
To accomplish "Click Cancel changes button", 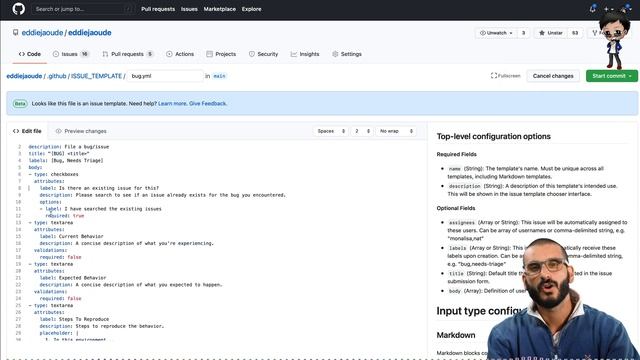I will (553, 76).
